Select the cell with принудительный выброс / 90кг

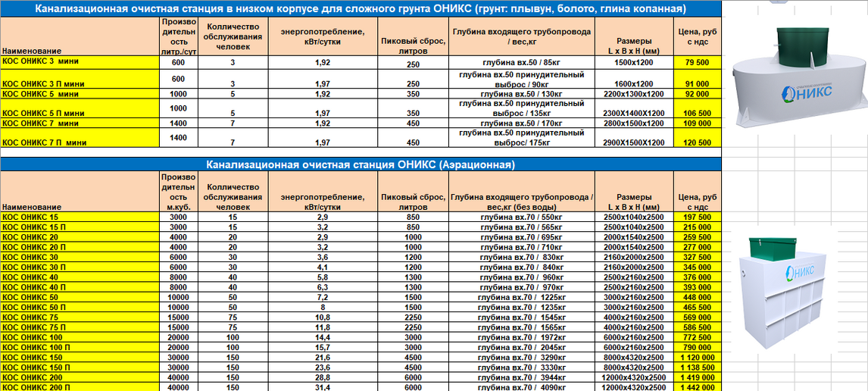point(522,80)
